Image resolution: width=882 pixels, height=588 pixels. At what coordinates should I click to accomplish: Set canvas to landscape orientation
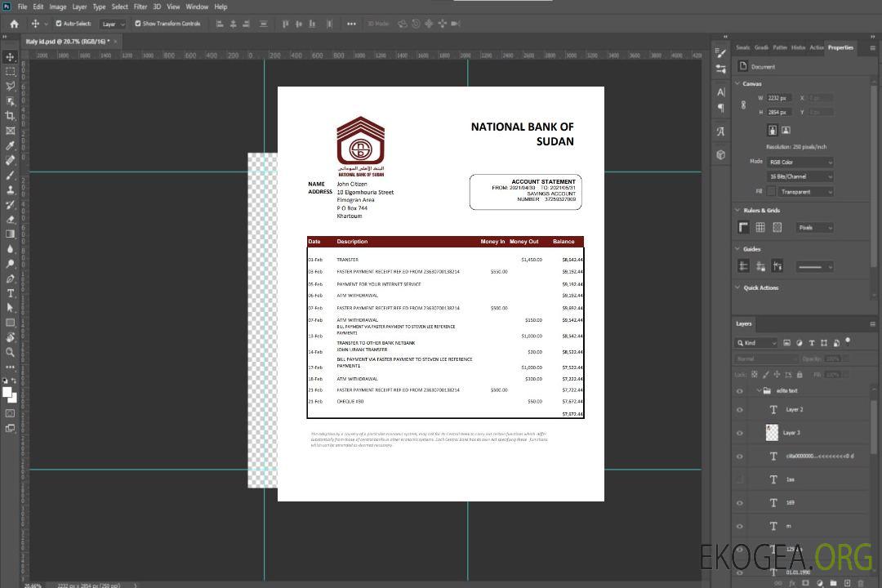coord(786,131)
